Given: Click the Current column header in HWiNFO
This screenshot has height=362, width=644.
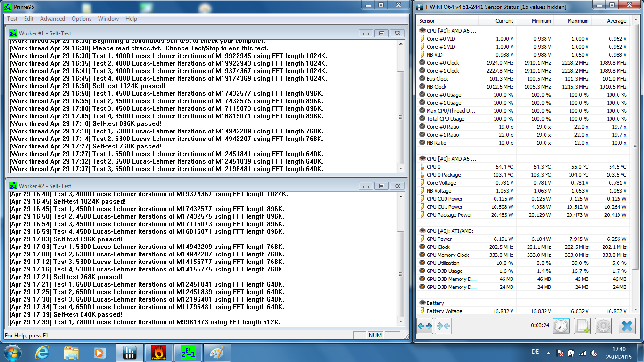Looking at the screenshot, I should [497, 21].
